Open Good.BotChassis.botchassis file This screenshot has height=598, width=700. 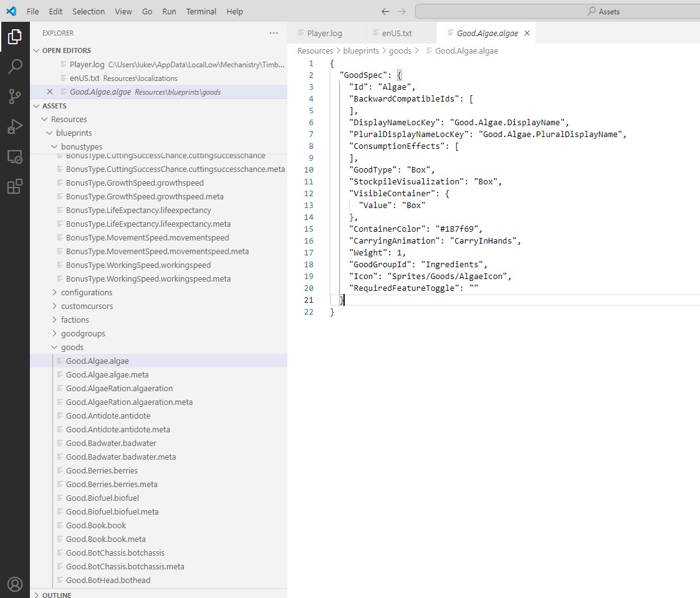115,553
